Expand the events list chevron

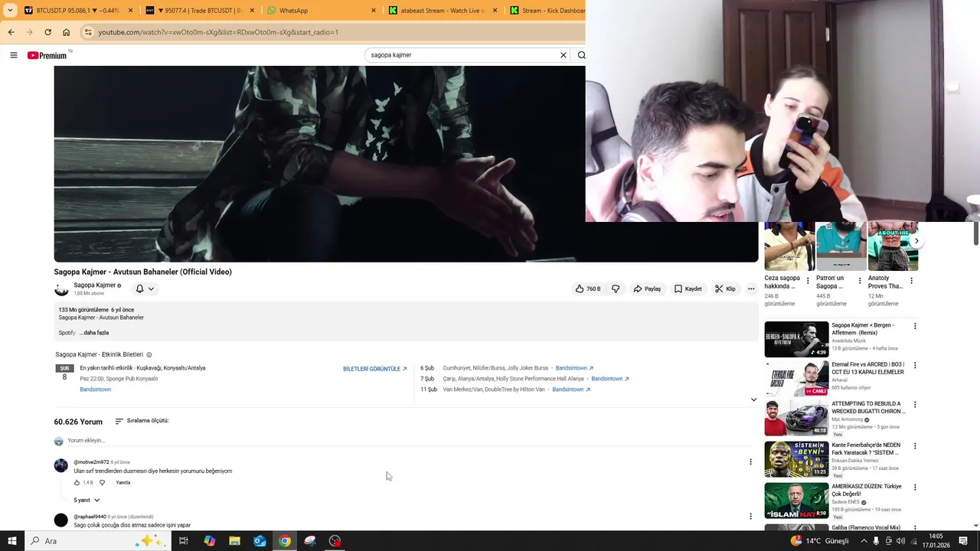coord(753,399)
